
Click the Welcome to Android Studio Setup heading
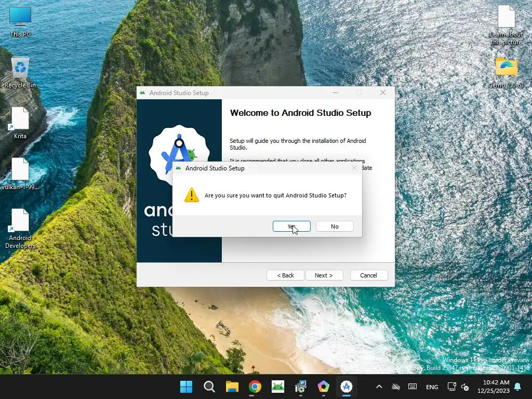[301, 113]
